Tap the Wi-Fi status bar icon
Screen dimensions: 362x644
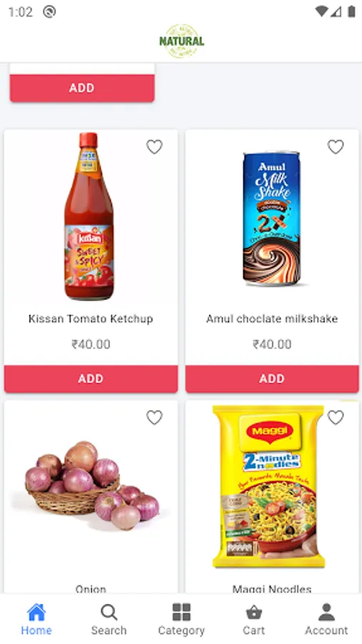point(321,11)
